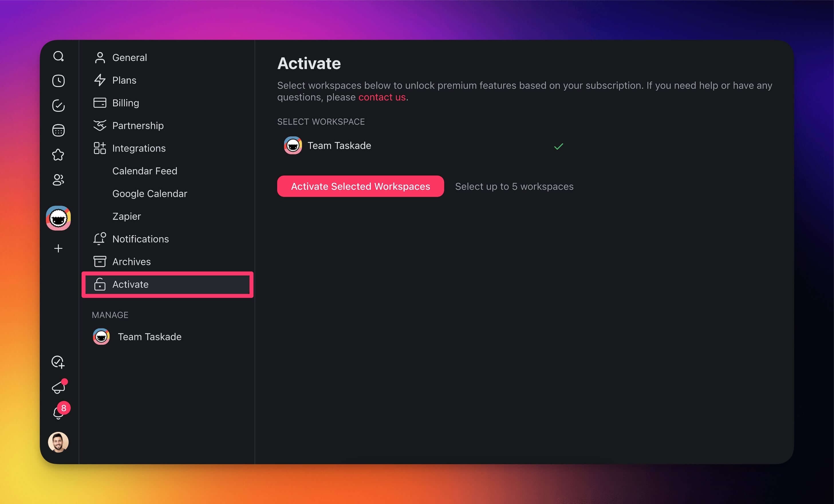This screenshot has width=834, height=504.
Task: Go to Billing settings
Action: [125, 103]
